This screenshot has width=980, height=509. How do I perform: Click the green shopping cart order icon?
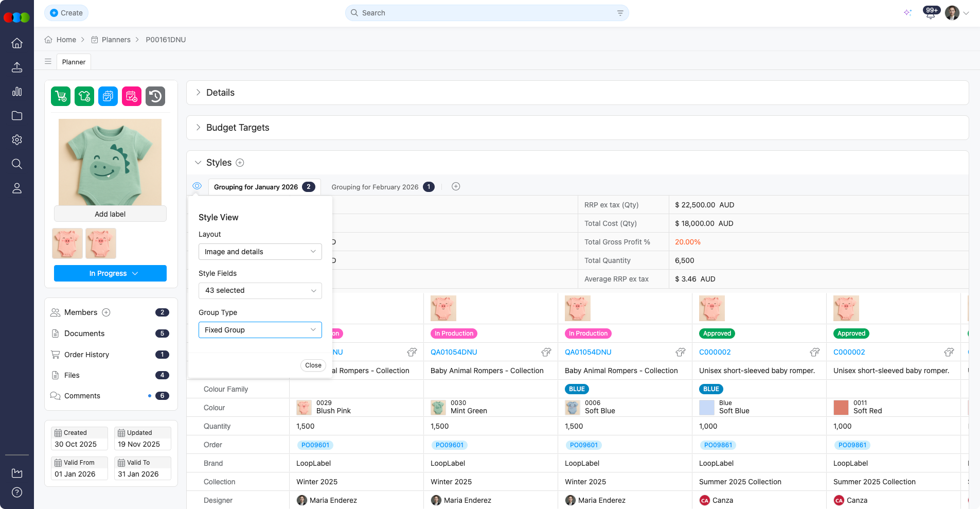click(61, 96)
